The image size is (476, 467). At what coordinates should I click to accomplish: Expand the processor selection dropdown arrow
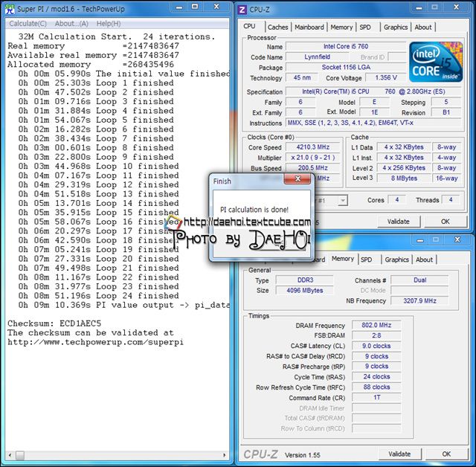pyautogui.click(x=343, y=201)
